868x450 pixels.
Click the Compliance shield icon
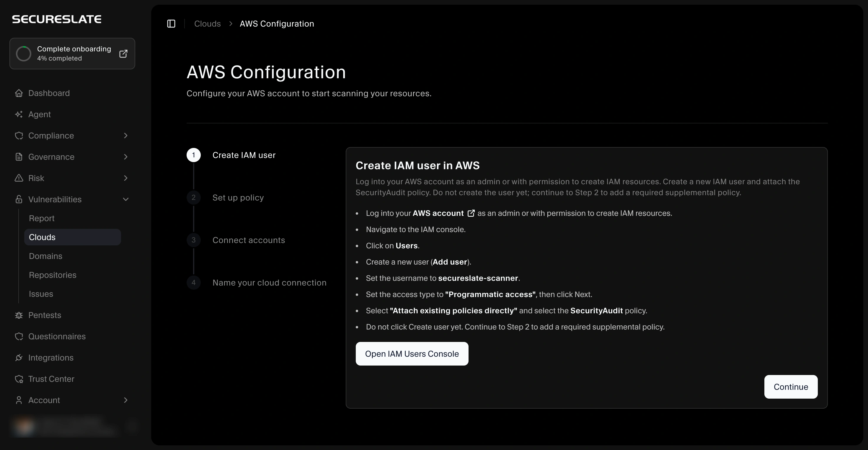click(x=19, y=136)
